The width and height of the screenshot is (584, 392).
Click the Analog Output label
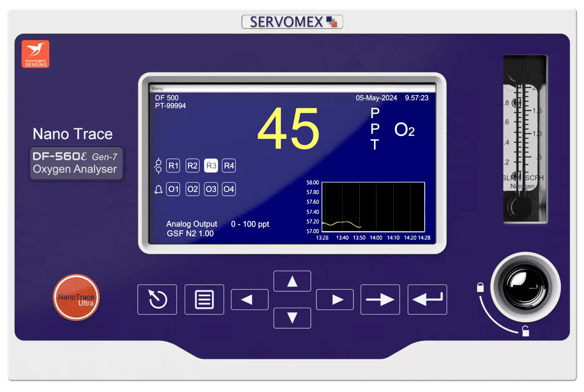(192, 224)
